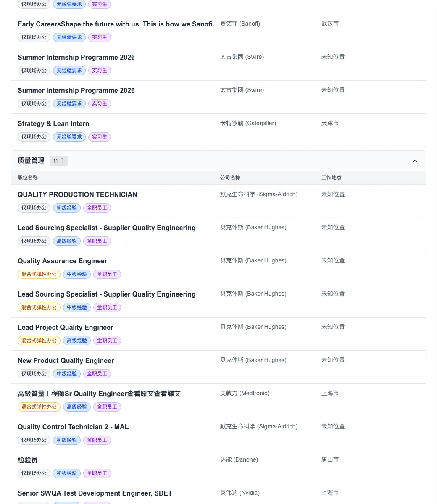Click 全职员工 tag under New Product Quality Engineer

[97, 374]
